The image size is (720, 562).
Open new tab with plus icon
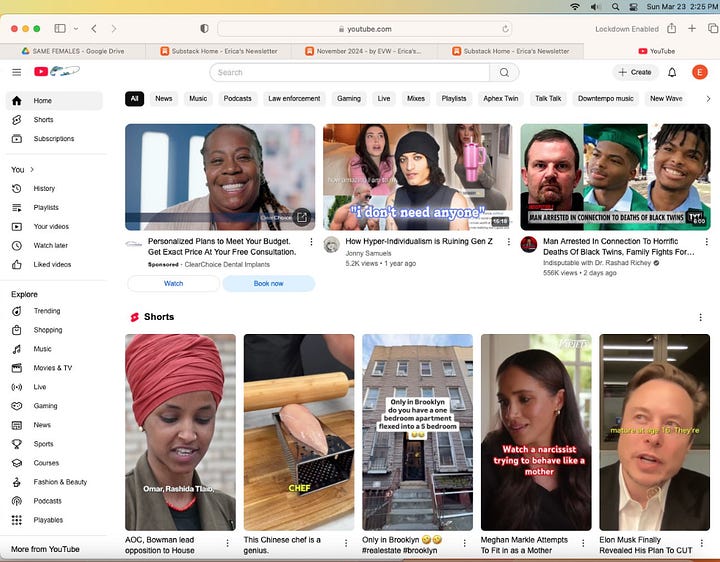pos(692,28)
